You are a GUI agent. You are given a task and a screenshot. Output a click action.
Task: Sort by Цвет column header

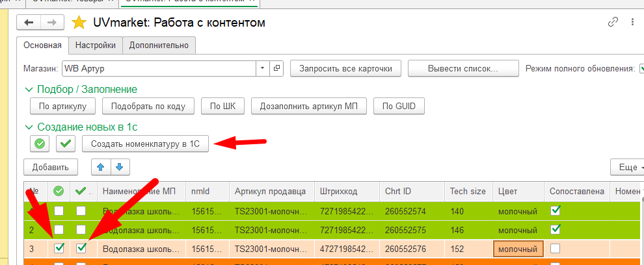[x=518, y=191]
